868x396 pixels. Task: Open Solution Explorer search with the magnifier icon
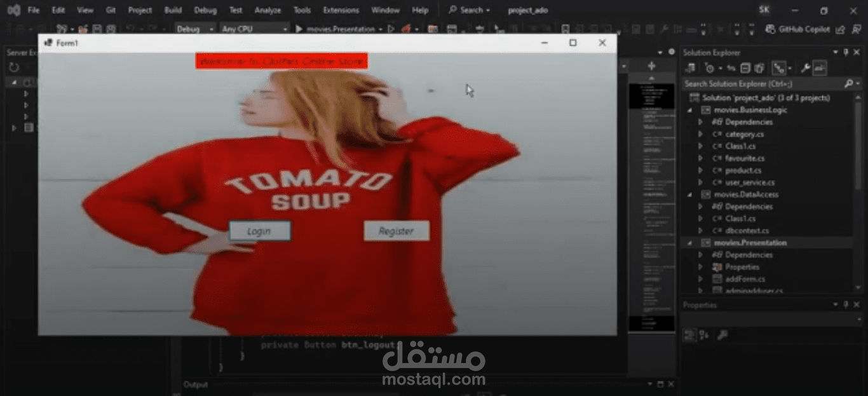tap(850, 83)
